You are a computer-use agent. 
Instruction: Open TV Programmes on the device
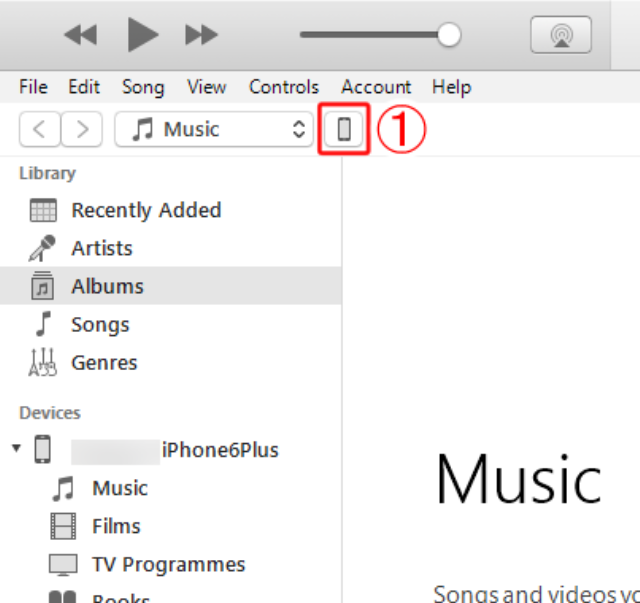point(171,564)
